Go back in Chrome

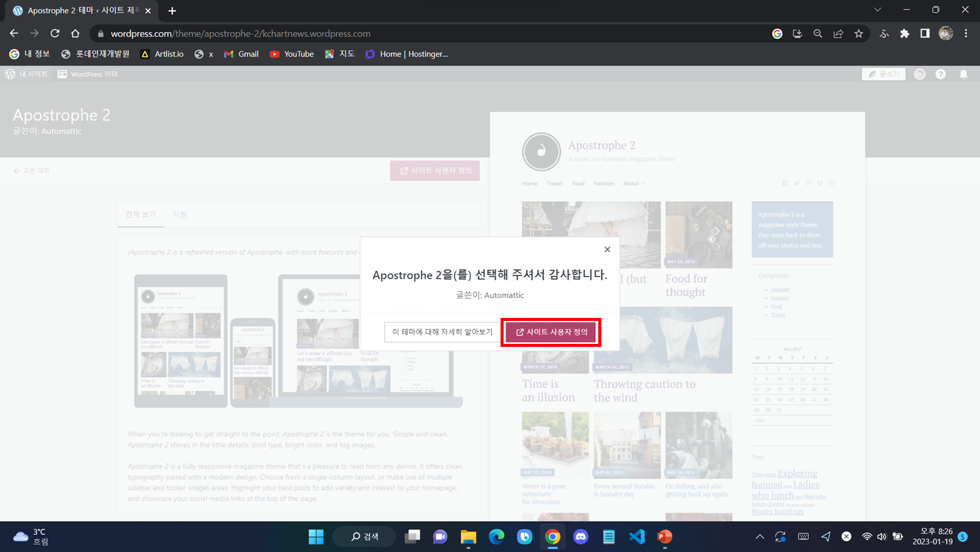coord(14,33)
